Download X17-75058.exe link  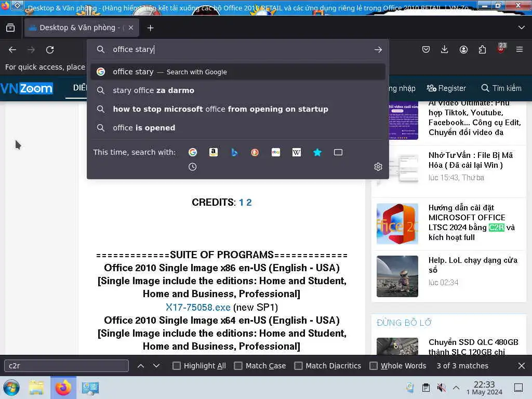point(198,308)
